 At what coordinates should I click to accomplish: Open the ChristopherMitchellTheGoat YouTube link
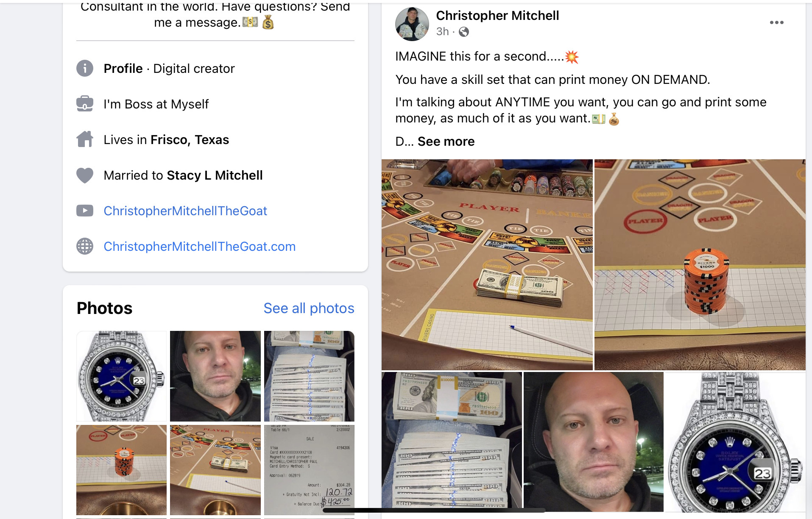(x=185, y=211)
